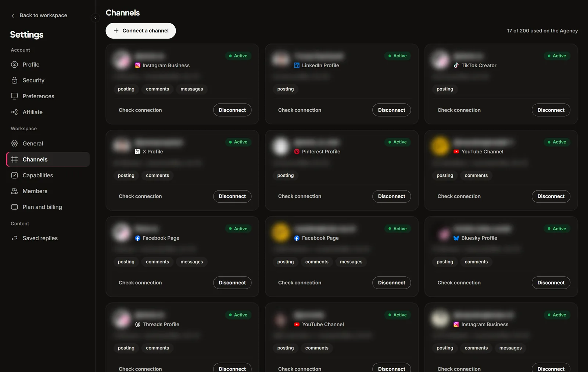Open General workspace settings

pos(48,144)
